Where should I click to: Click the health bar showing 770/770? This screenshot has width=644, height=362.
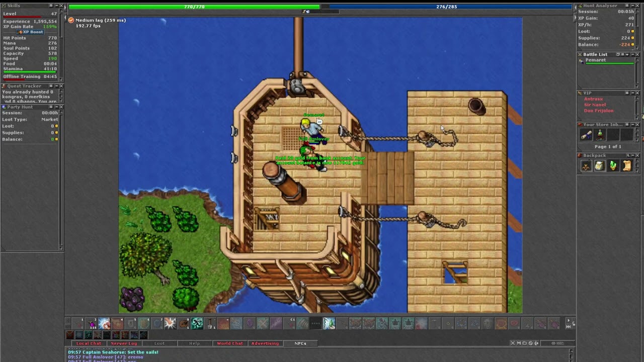(194, 7)
